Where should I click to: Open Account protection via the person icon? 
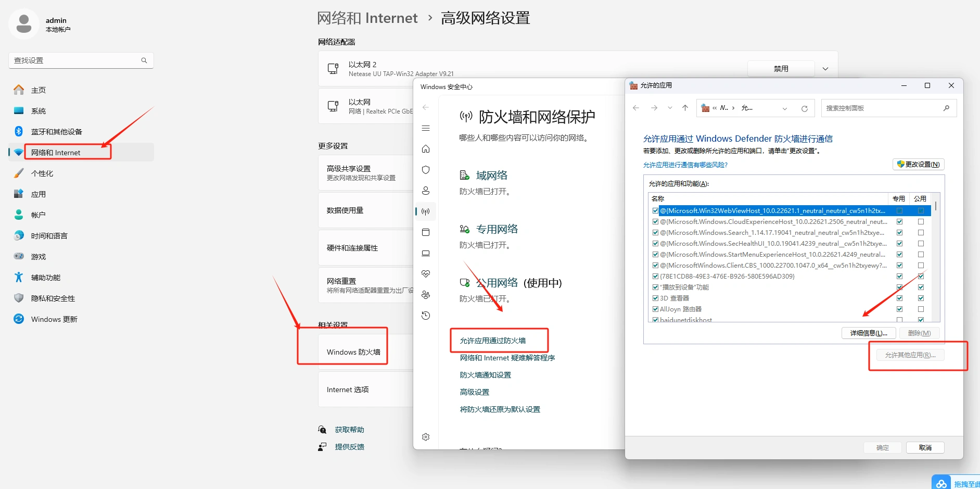coord(426,191)
